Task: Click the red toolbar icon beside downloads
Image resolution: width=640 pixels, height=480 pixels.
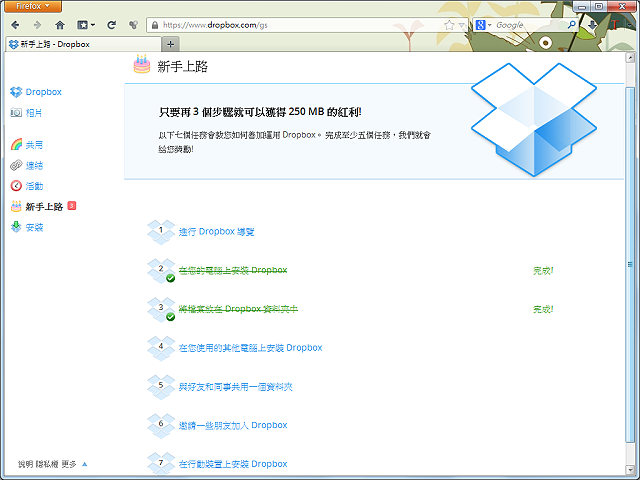Action: click(x=614, y=25)
